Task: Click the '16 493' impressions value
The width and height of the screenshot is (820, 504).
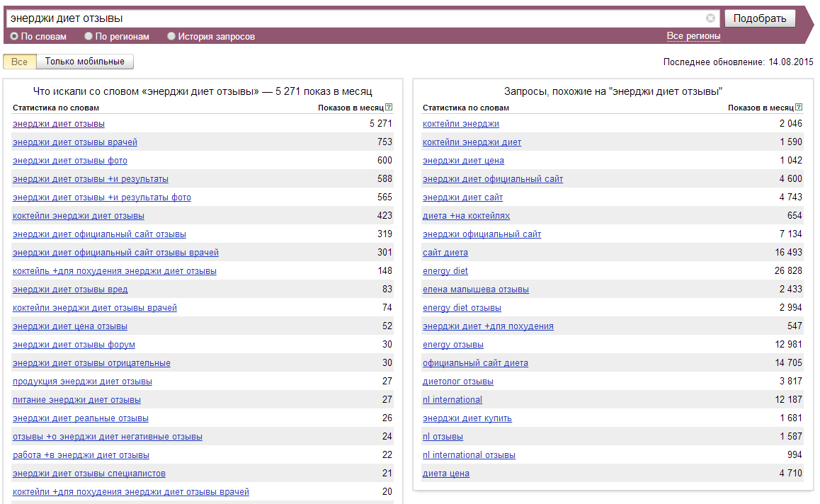Action: [x=789, y=253]
